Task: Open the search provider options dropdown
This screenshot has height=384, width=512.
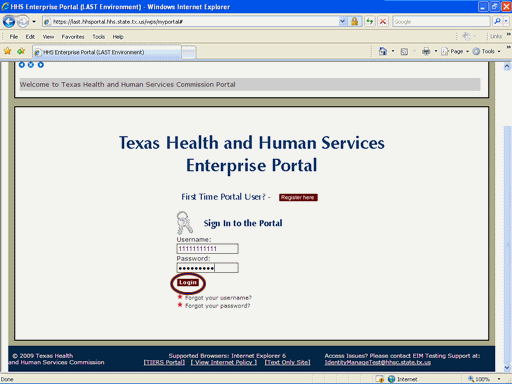Action: point(506,22)
